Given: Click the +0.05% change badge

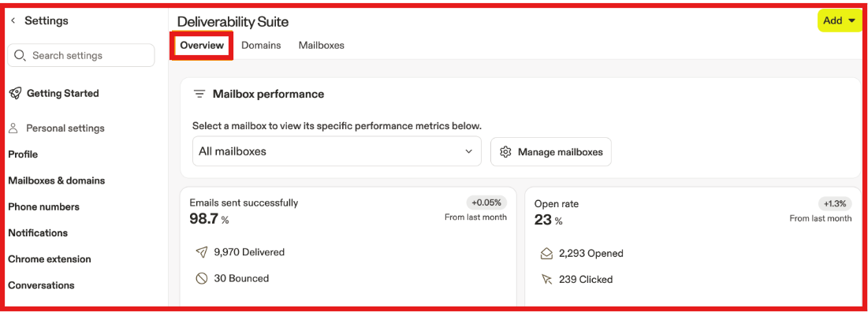Looking at the screenshot, I should tap(486, 202).
